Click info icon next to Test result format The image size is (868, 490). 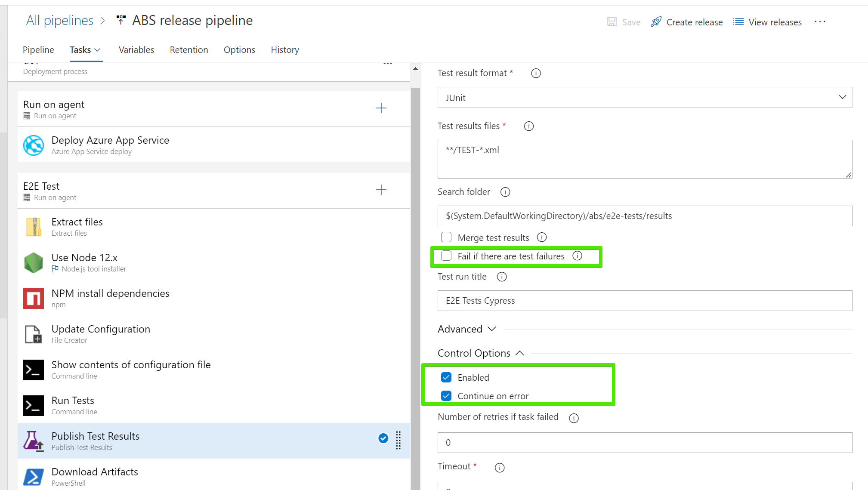point(536,74)
